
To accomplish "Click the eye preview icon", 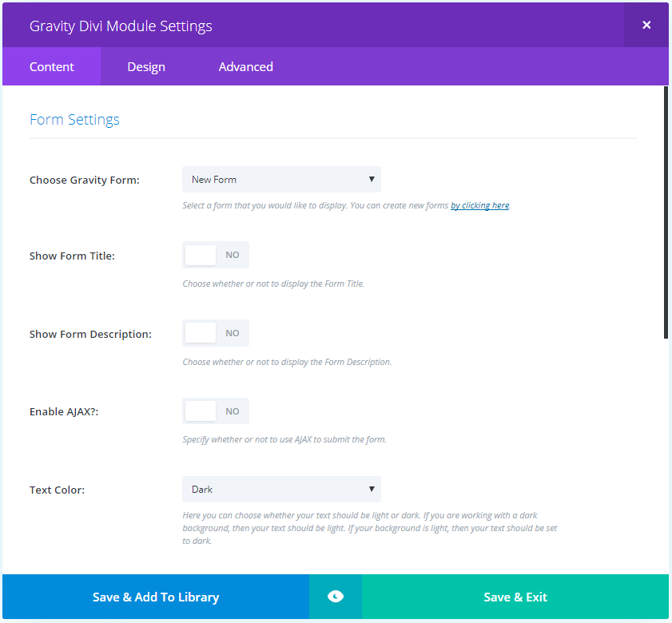I will pyautogui.click(x=336, y=597).
